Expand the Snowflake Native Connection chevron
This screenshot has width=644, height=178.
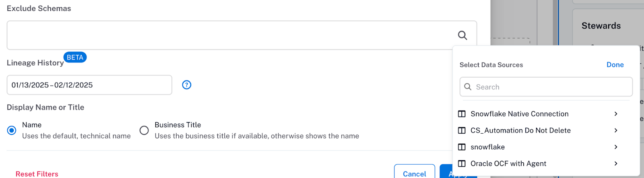pos(616,114)
